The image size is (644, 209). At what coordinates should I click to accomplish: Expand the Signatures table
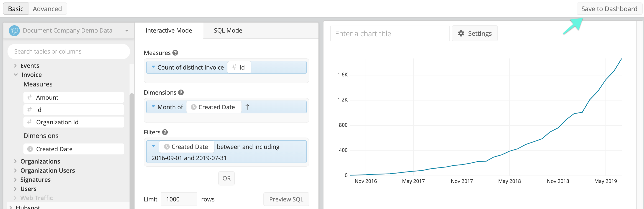15,180
